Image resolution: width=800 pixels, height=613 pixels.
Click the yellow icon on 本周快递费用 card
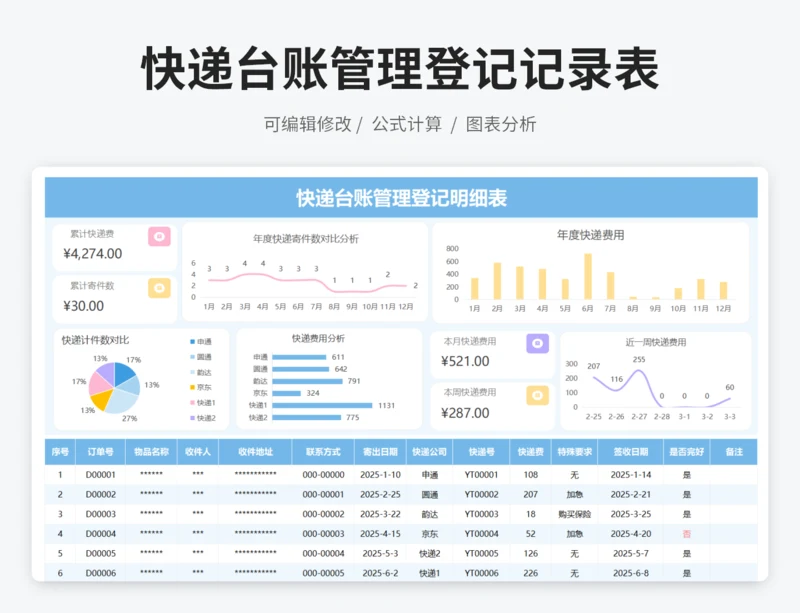coord(537,395)
